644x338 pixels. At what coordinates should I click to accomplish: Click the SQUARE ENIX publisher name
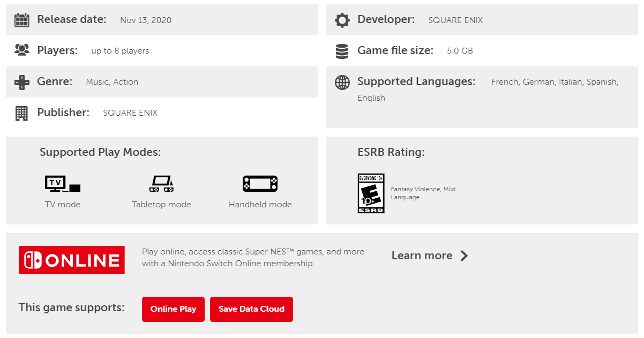click(130, 113)
